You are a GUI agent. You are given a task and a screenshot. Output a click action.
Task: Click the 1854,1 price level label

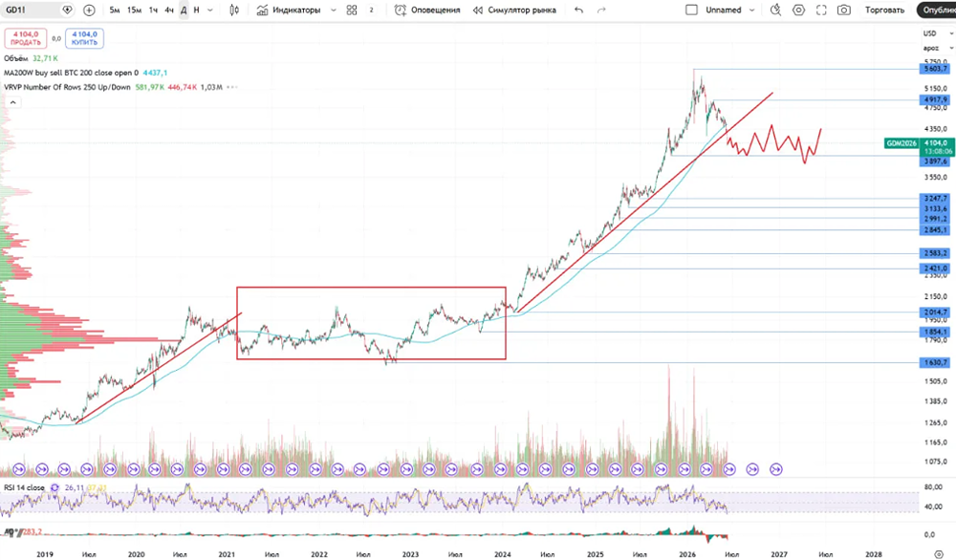[x=936, y=333]
